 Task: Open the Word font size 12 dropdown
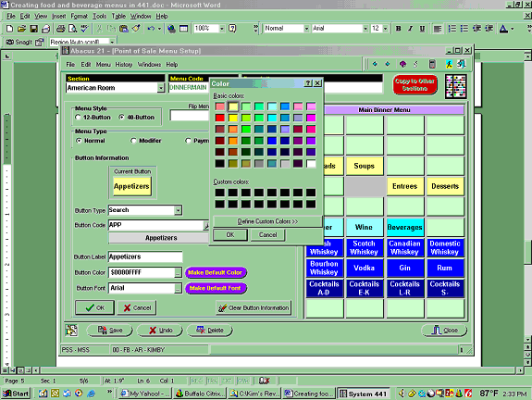pos(386,29)
